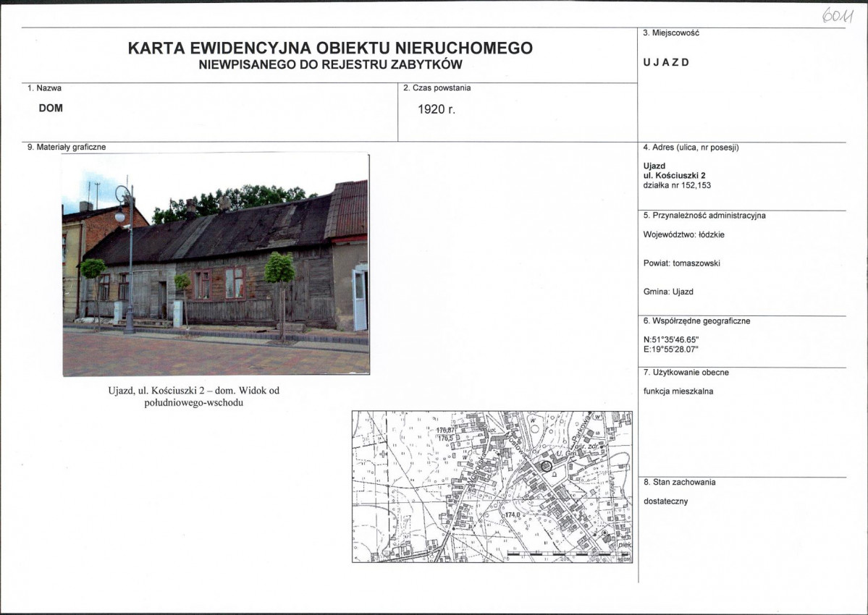Click 'Województwo: łódzkie'
Screen dimensions: 868x615
(683, 234)
